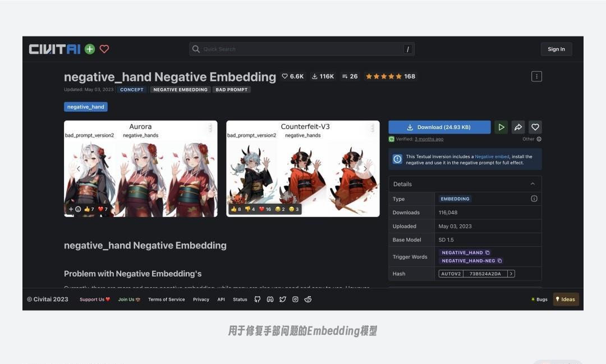
Task: Open Aurora image three-dot menu
Action: point(210,128)
